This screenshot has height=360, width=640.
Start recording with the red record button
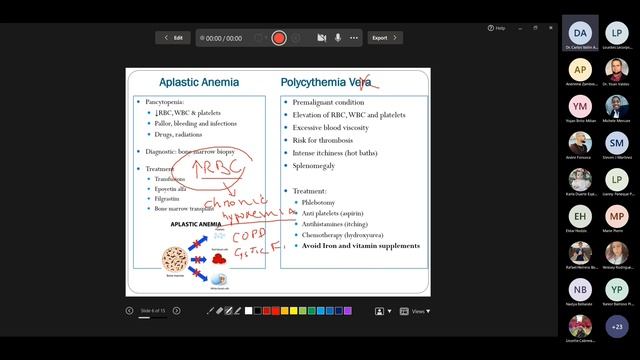pyautogui.click(x=279, y=38)
